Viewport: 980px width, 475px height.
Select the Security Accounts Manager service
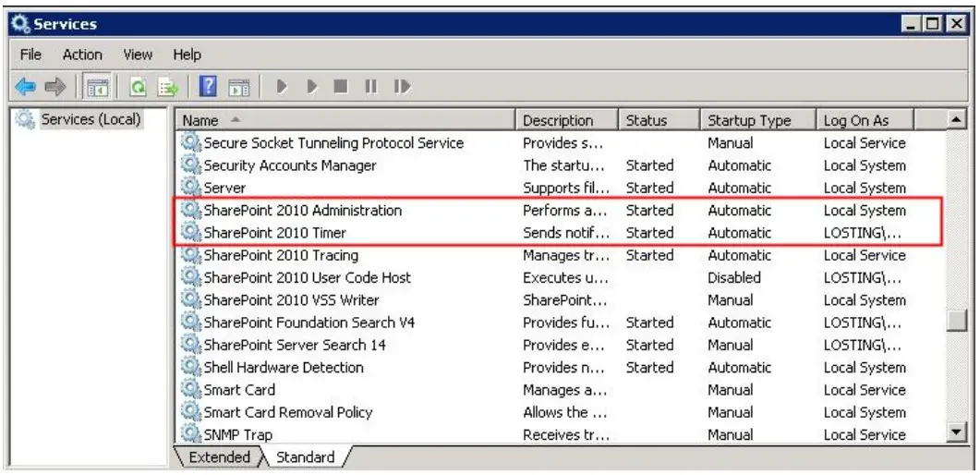coord(290,165)
